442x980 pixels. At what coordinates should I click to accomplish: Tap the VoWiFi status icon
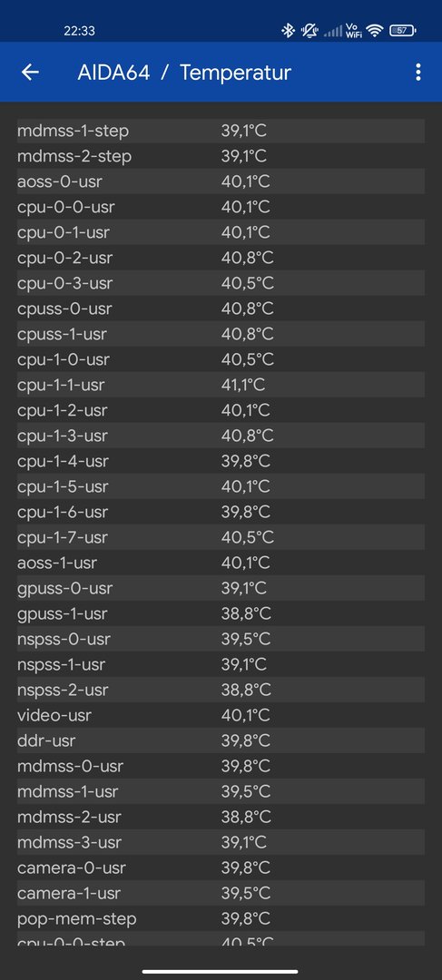tap(354, 31)
